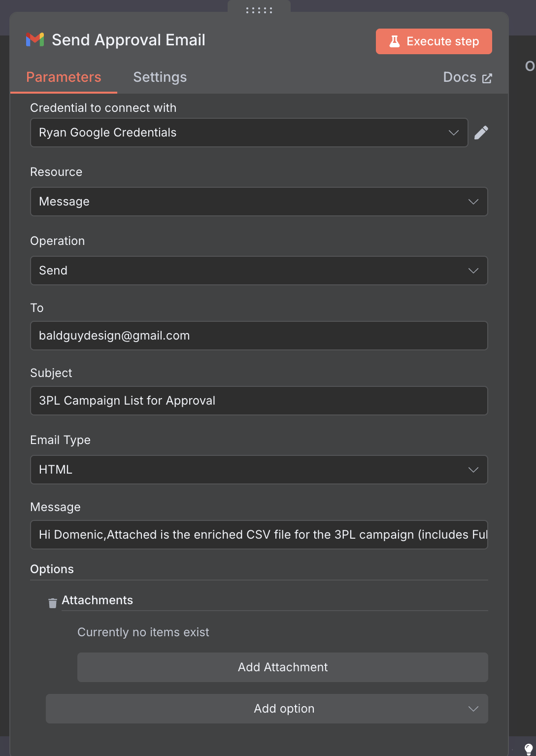Expand the Add option dropdown

coord(267,709)
